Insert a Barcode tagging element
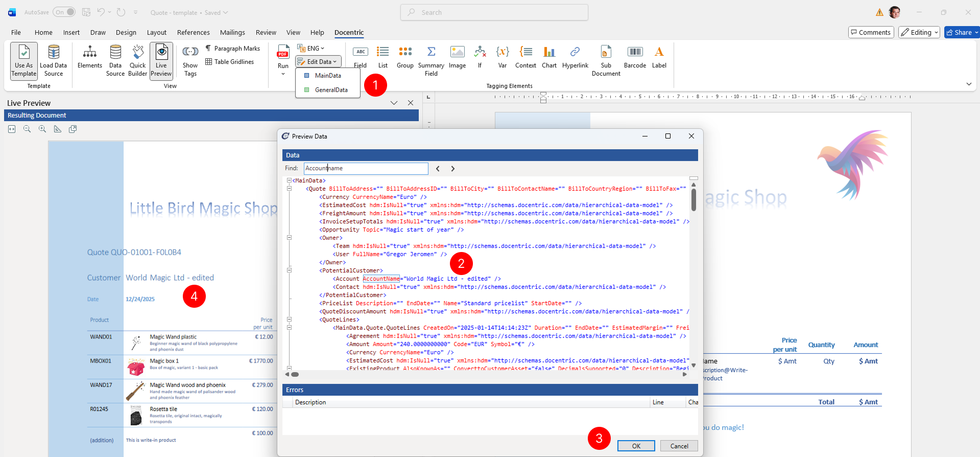Image resolution: width=980 pixels, height=457 pixels. (x=635, y=56)
